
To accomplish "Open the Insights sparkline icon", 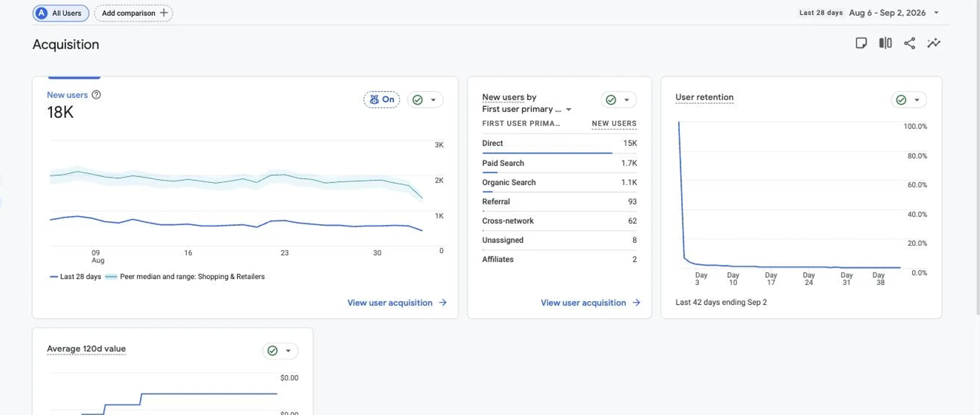I will click(934, 43).
